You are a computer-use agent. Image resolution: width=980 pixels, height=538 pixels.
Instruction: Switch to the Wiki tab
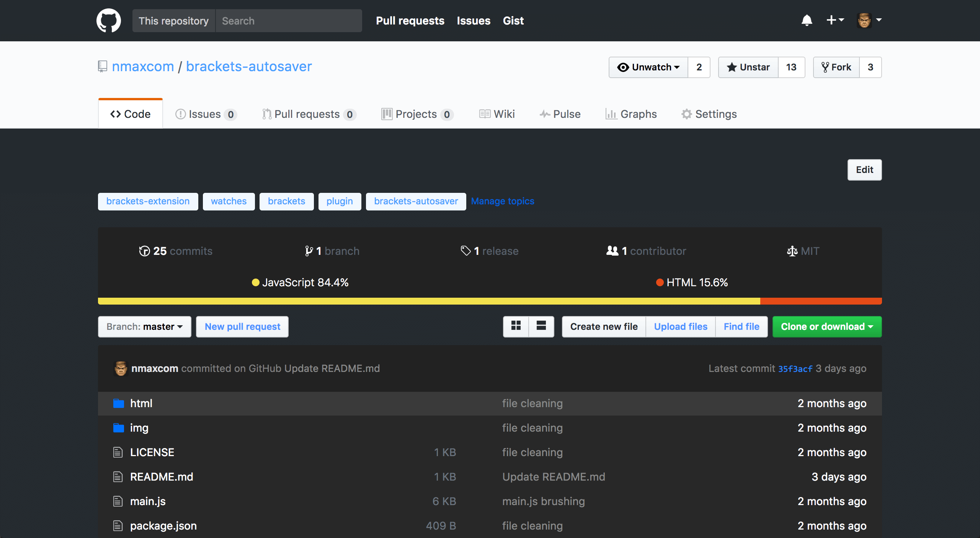click(497, 114)
